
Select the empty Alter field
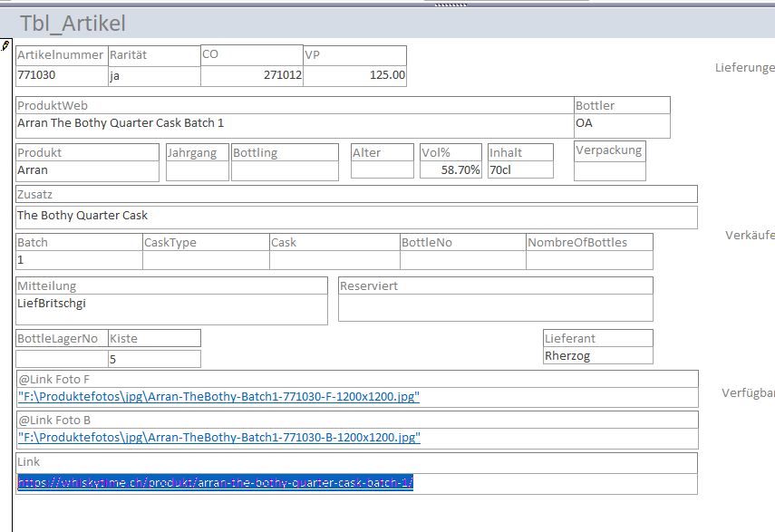(x=383, y=169)
